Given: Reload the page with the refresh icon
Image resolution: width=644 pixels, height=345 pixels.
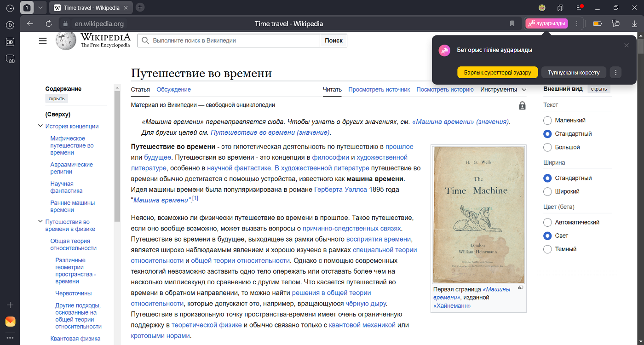Looking at the screenshot, I should tap(49, 24).
